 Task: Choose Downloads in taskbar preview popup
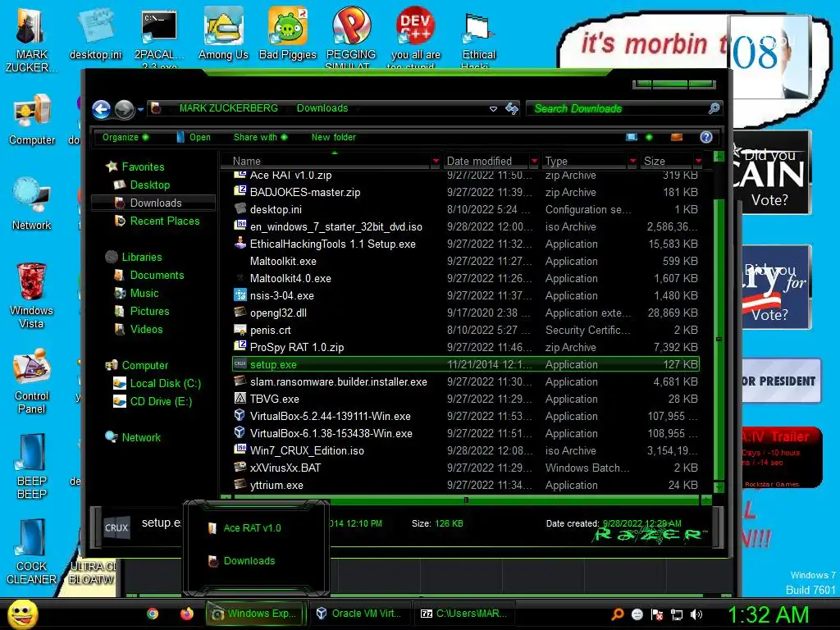(249, 561)
